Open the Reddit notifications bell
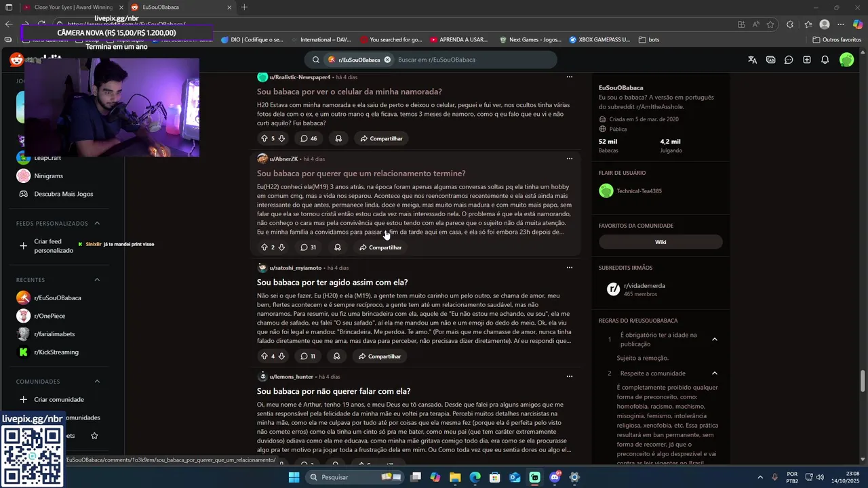The width and height of the screenshot is (868, 488). click(825, 60)
